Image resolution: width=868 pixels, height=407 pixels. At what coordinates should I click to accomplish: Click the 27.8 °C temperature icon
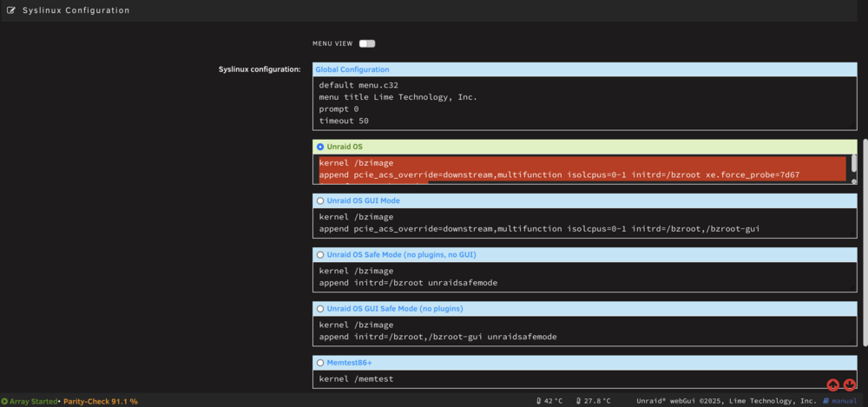(578, 401)
